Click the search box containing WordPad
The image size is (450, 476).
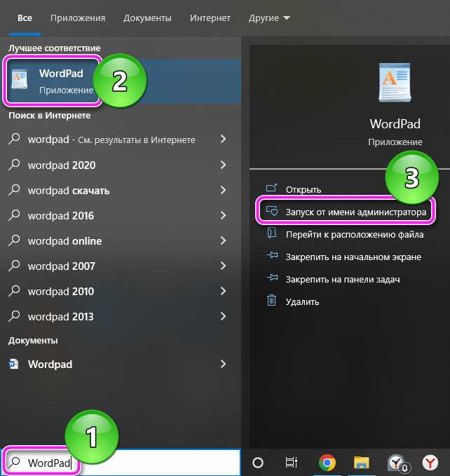pyautogui.click(x=121, y=463)
